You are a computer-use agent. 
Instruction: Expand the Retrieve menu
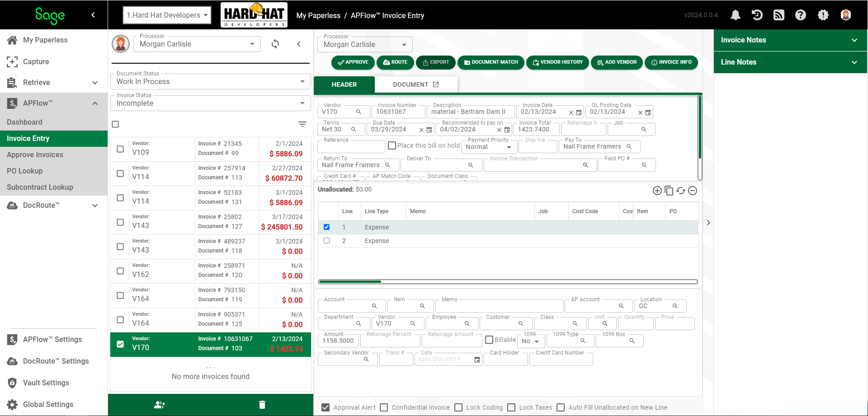(x=54, y=82)
